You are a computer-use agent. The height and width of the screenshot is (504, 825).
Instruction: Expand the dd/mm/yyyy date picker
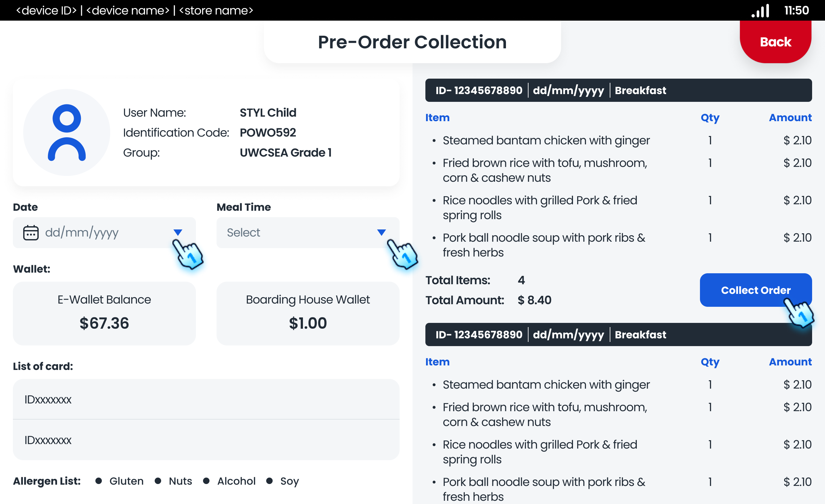82,232
